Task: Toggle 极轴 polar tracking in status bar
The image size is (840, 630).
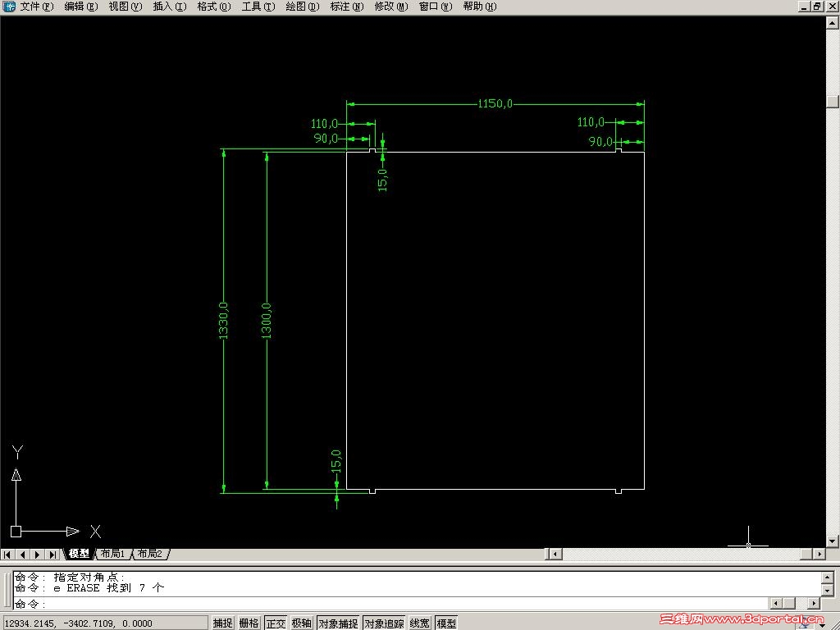Action: (302, 623)
